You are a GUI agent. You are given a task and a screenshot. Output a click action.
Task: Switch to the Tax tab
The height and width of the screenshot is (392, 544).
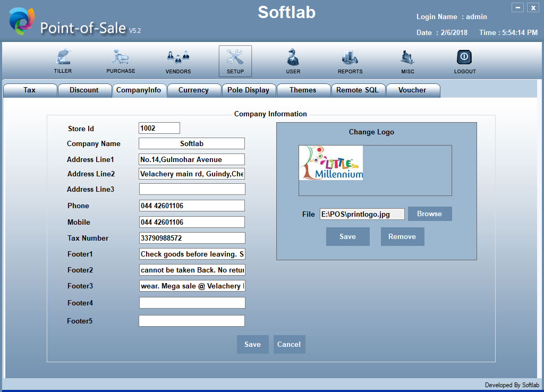30,90
